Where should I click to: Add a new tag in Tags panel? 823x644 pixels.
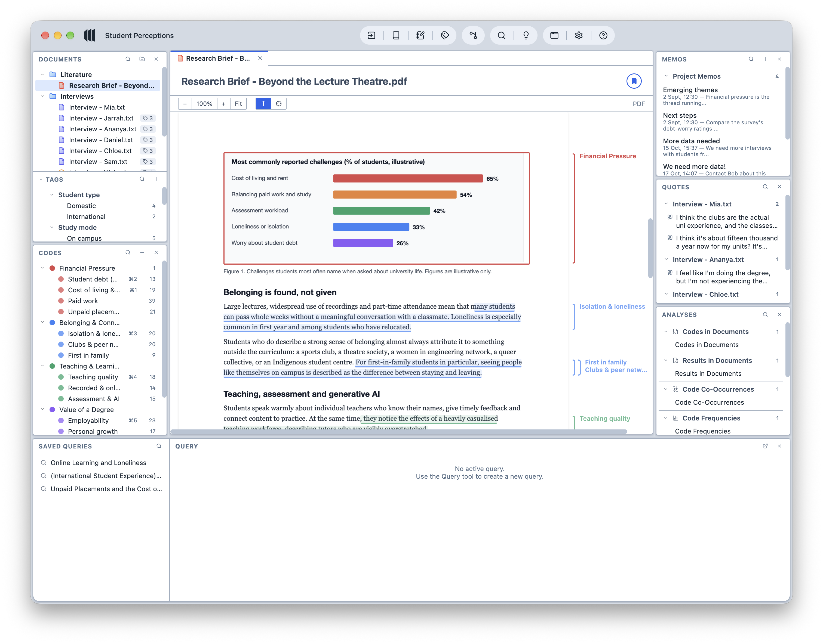pyautogui.click(x=156, y=179)
